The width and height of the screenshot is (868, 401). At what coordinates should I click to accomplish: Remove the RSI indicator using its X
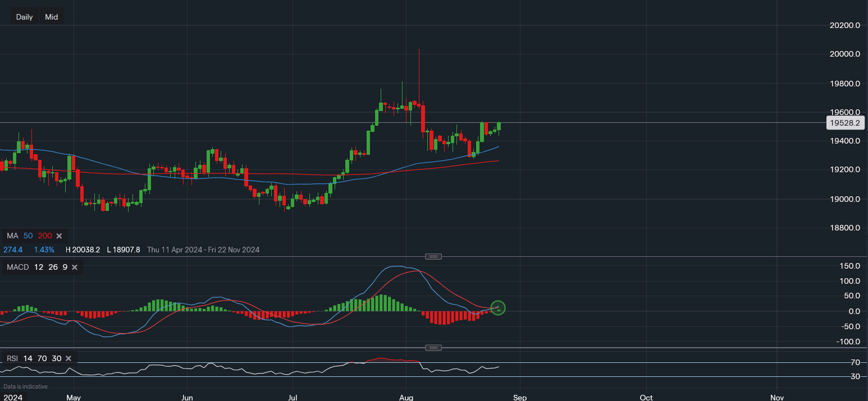click(68, 358)
